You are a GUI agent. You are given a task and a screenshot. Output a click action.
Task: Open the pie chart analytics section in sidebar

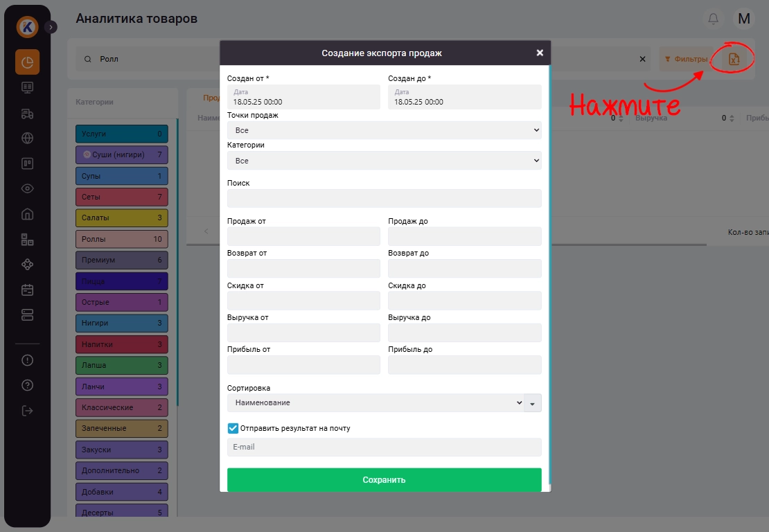[28, 62]
